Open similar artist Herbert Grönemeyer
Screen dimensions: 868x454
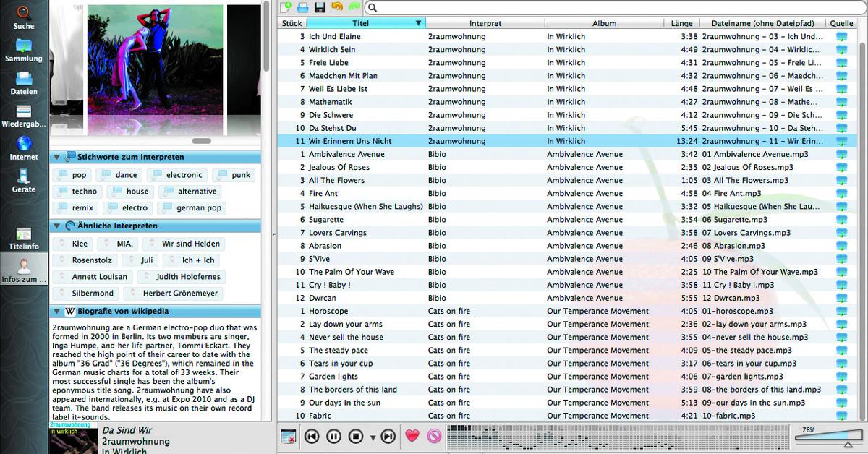[x=173, y=294]
